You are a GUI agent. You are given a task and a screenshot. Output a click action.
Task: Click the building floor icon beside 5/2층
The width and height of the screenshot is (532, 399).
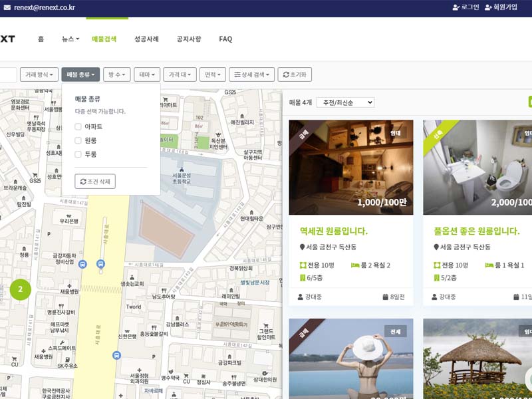[x=437, y=278]
